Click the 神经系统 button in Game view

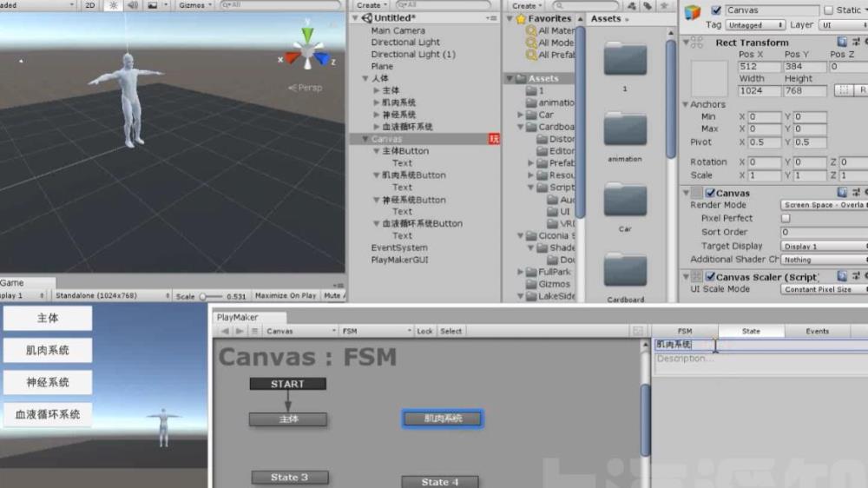pyautogui.click(x=48, y=382)
